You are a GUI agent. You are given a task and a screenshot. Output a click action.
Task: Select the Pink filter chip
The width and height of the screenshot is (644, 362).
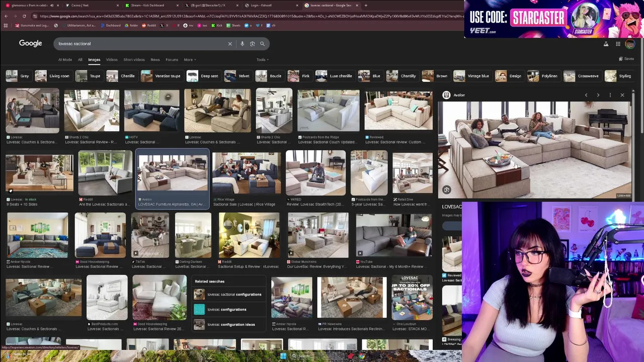point(299,76)
